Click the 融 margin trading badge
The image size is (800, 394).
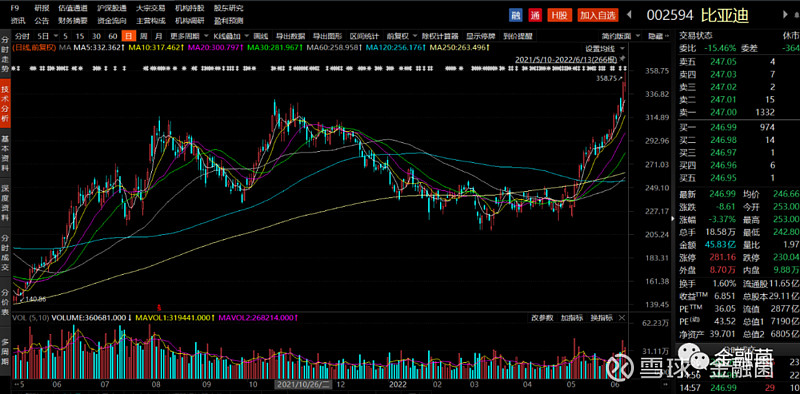(516, 15)
